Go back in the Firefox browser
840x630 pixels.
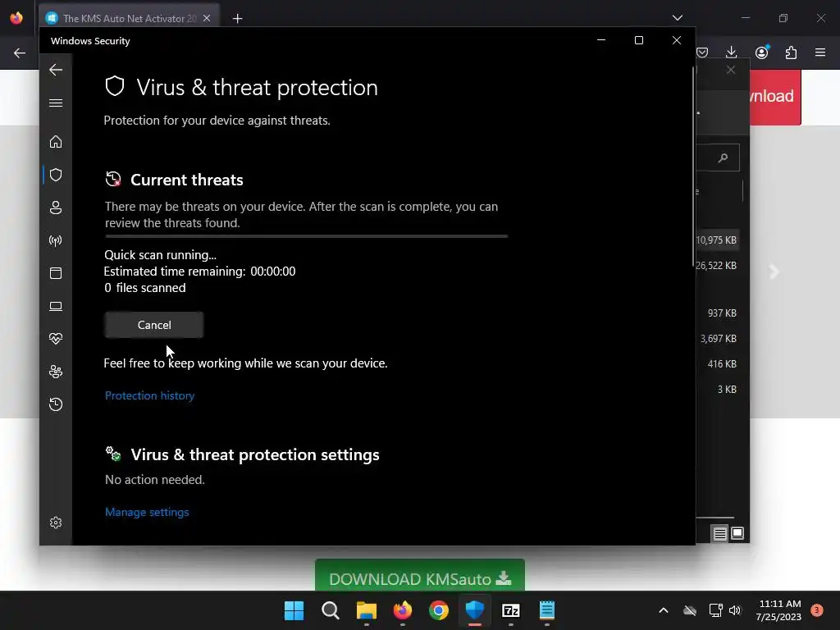tap(20, 53)
